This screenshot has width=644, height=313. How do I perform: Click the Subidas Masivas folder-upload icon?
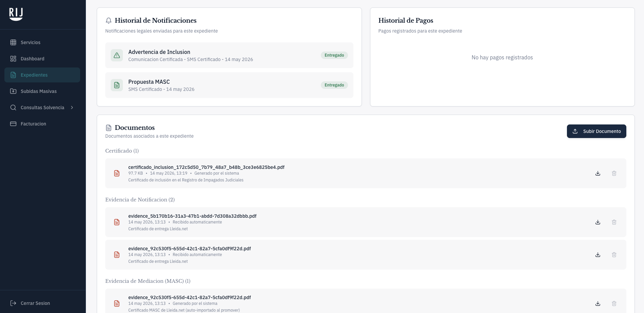click(x=13, y=91)
